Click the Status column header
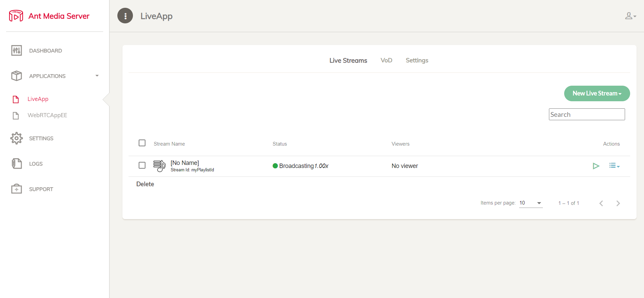The width and height of the screenshot is (644, 298). [280, 144]
